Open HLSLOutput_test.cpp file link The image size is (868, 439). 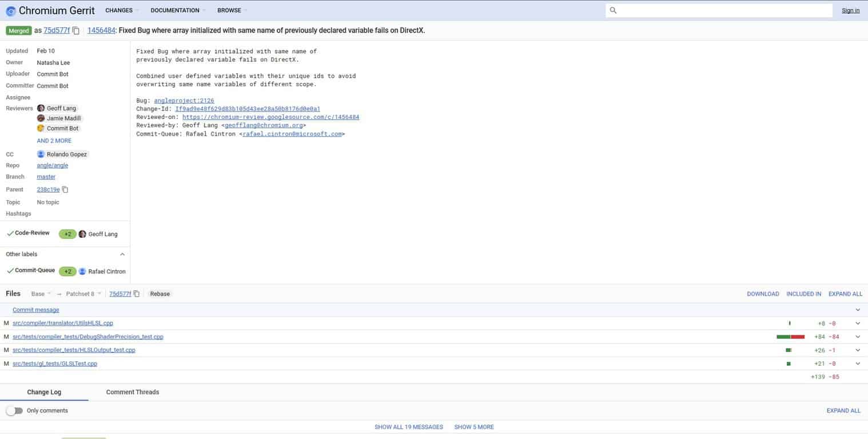[74, 350]
